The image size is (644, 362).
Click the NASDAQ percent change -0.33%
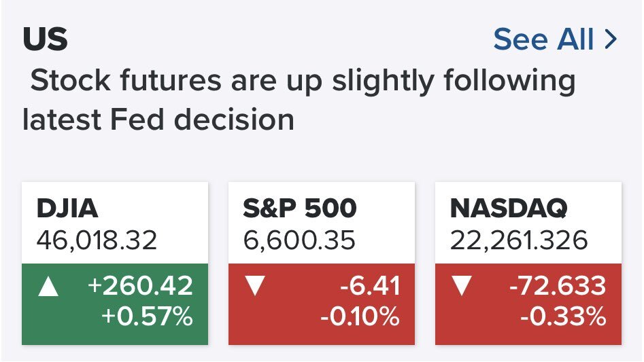click(562, 316)
